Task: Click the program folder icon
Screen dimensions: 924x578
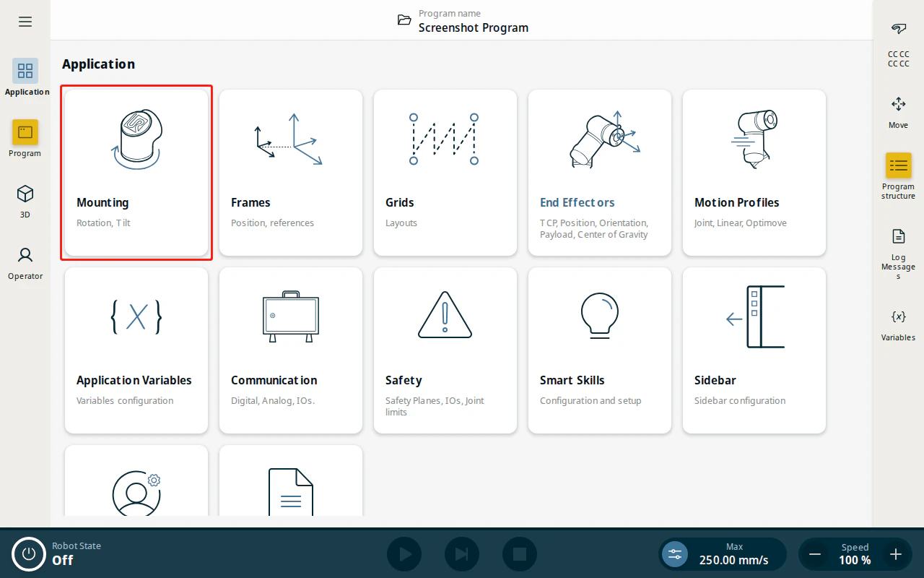Action: tap(404, 20)
